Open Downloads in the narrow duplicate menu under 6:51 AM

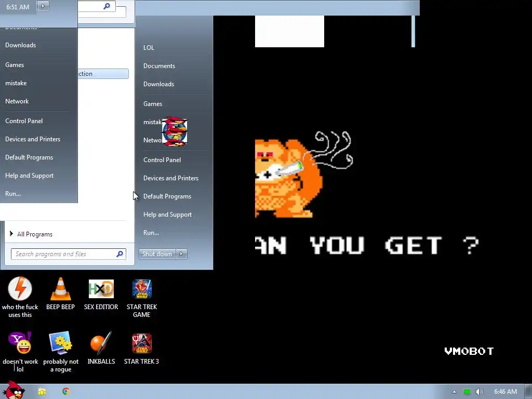pos(20,45)
